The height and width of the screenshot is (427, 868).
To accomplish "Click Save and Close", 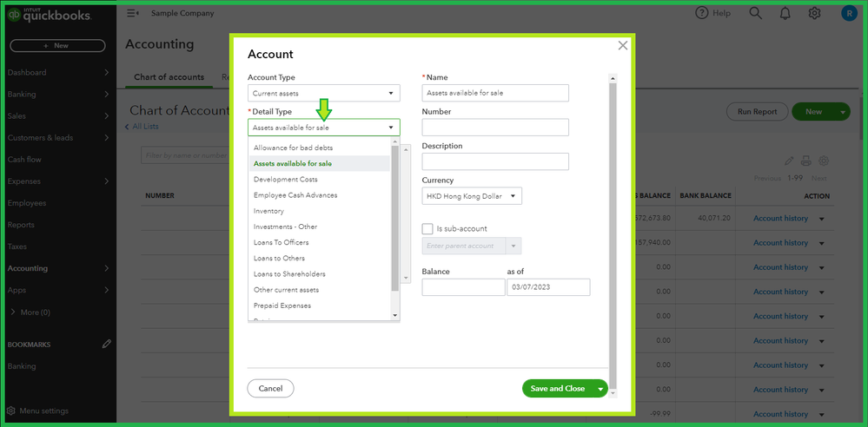I will [558, 388].
